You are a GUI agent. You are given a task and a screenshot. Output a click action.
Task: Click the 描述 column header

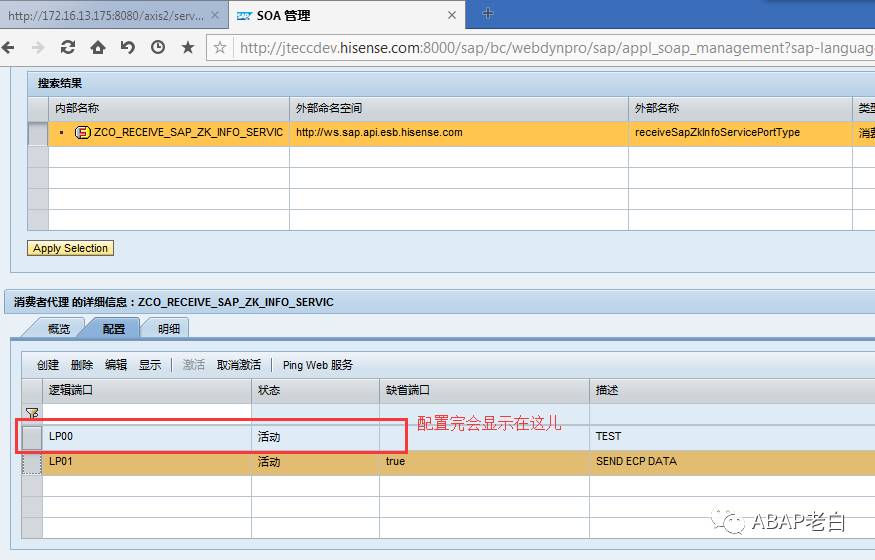[732, 390]
